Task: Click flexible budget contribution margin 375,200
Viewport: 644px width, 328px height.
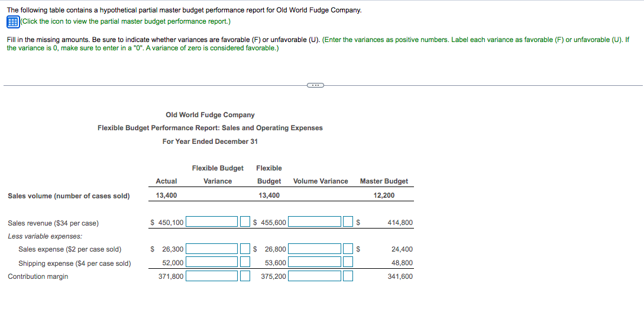Action: point(274,276)
